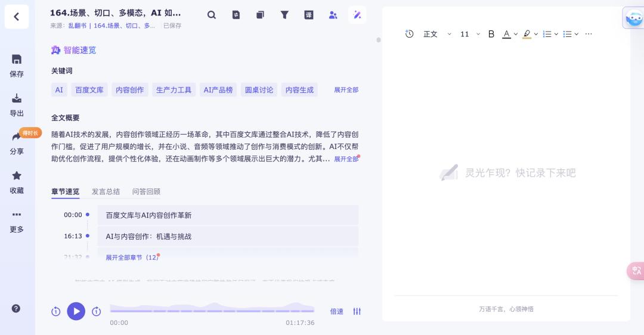Screen dimensions: 644x335
Task: Open the translate icon in header
Action: [x=309, y=15]
